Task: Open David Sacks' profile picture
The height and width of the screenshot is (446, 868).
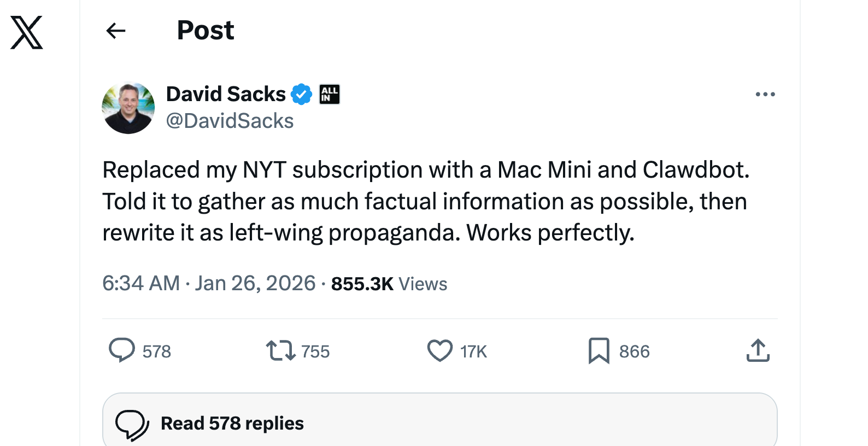Action: [x=128, y=108]
